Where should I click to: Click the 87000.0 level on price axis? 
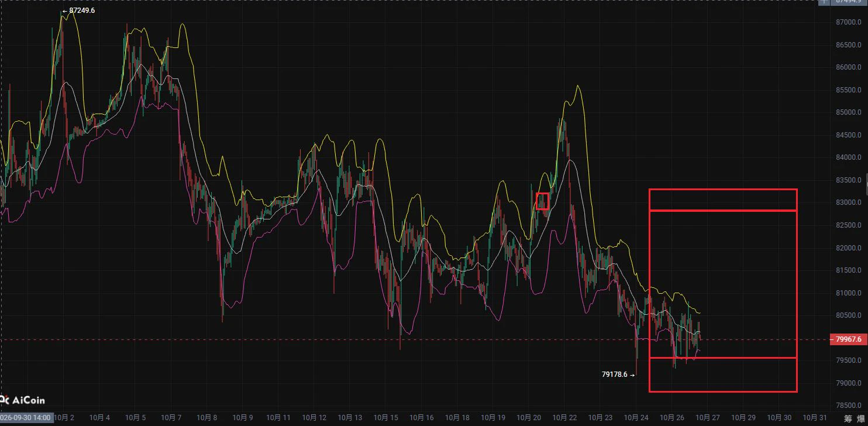pos(848,22)
